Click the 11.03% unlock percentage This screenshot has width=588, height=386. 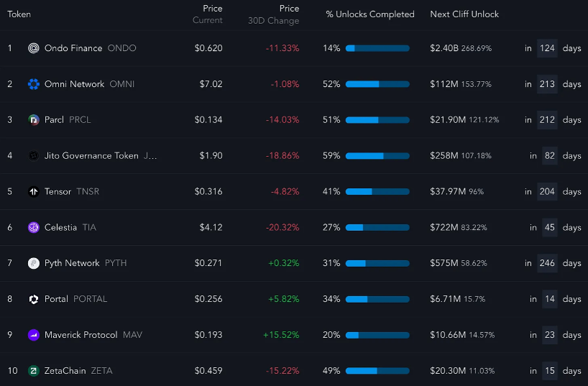(482, 371)
